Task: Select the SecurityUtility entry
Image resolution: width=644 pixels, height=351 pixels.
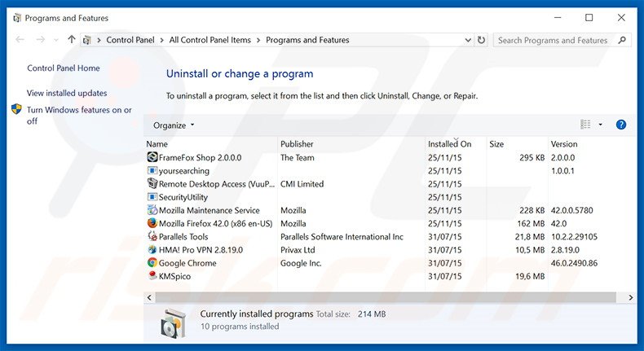Action: click(183, 196)
